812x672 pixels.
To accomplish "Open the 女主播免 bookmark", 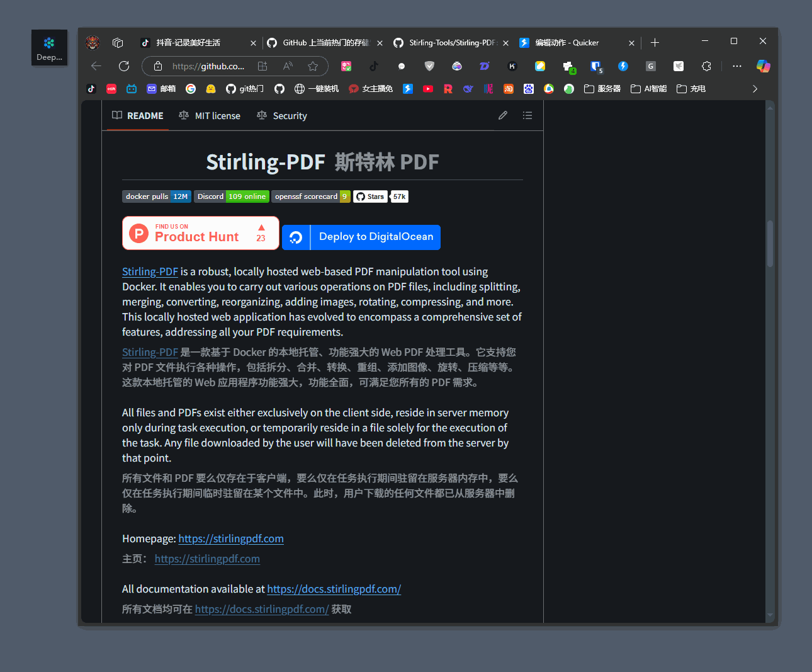I will pyautogui.click(x=371, y=89).
